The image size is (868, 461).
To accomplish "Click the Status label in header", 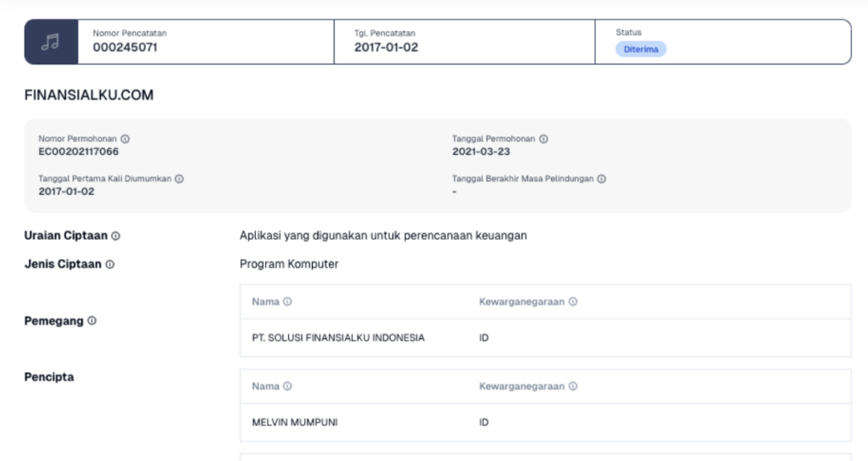I will coord(628,32).
